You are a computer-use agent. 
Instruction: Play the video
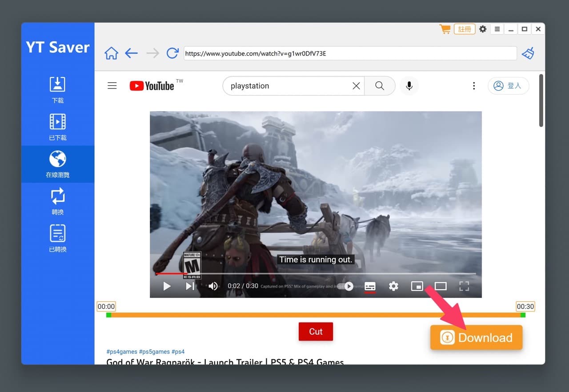167,286
